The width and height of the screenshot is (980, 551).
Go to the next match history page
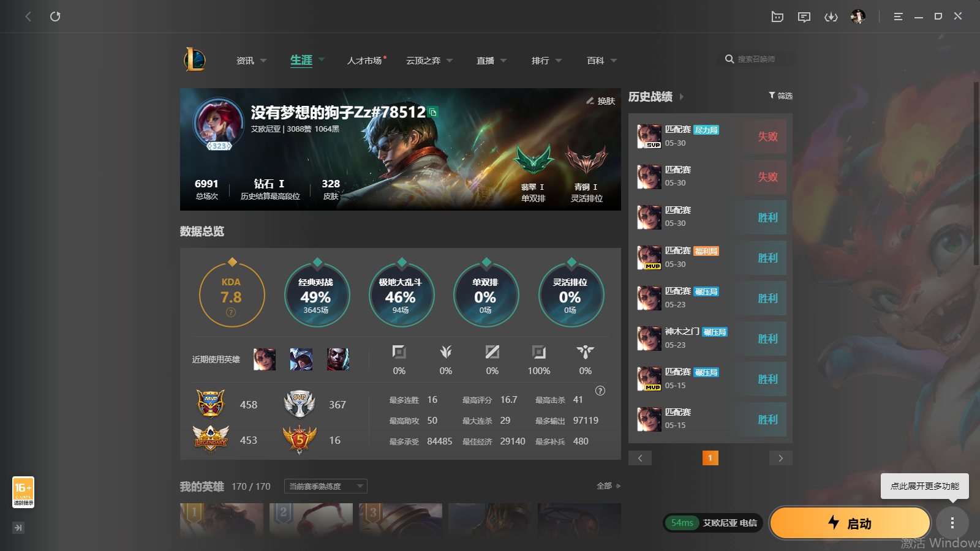pos(781,458)
